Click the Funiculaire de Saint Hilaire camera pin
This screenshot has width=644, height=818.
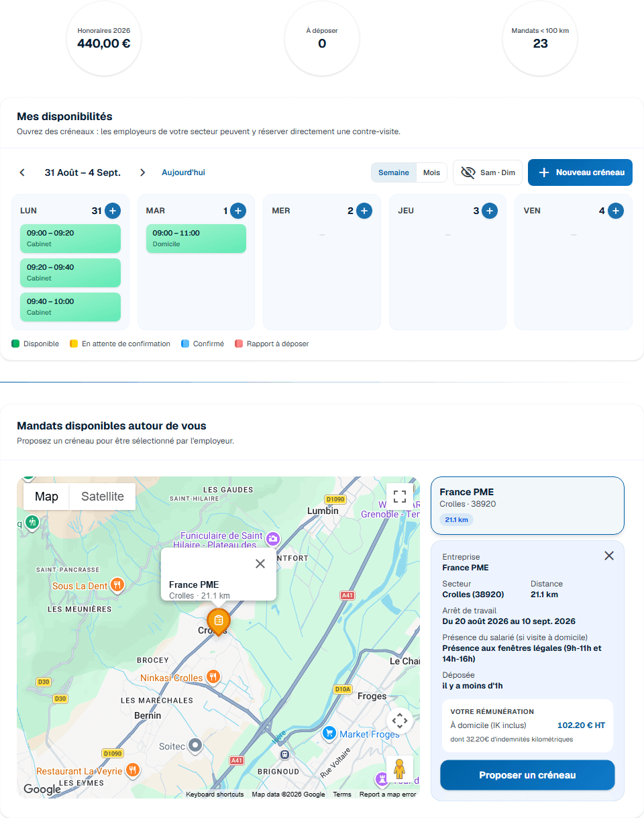click(272, 538)
